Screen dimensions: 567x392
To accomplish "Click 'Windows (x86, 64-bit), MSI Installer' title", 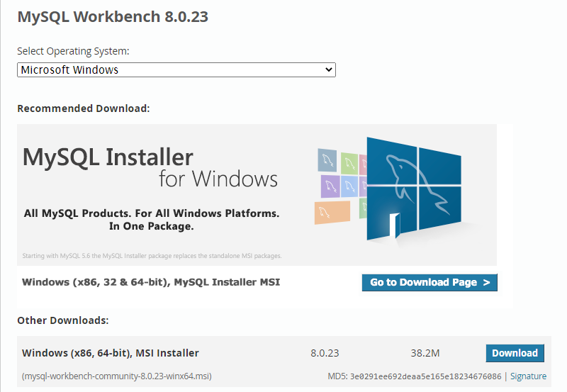I will click(x=111, y=353).
